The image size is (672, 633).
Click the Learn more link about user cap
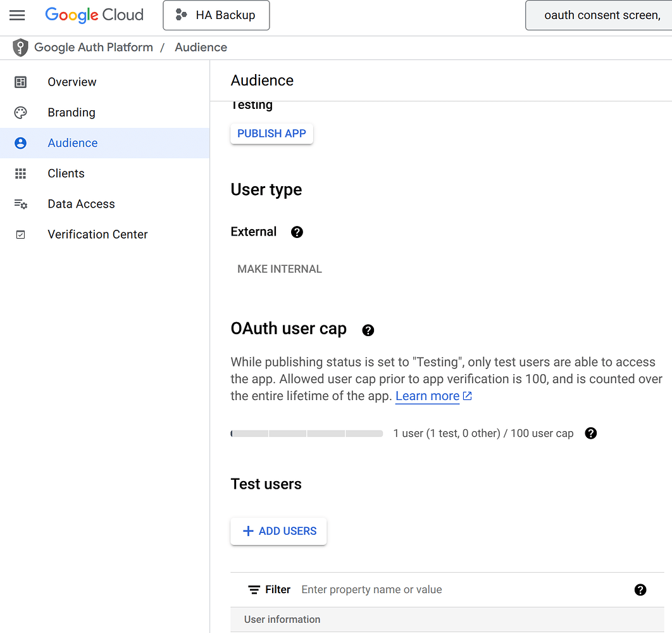tap(427, 396)
